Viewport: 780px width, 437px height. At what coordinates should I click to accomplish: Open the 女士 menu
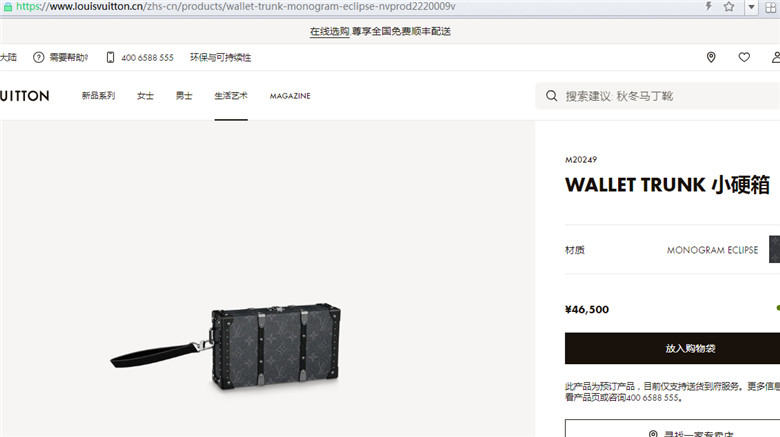145,96
